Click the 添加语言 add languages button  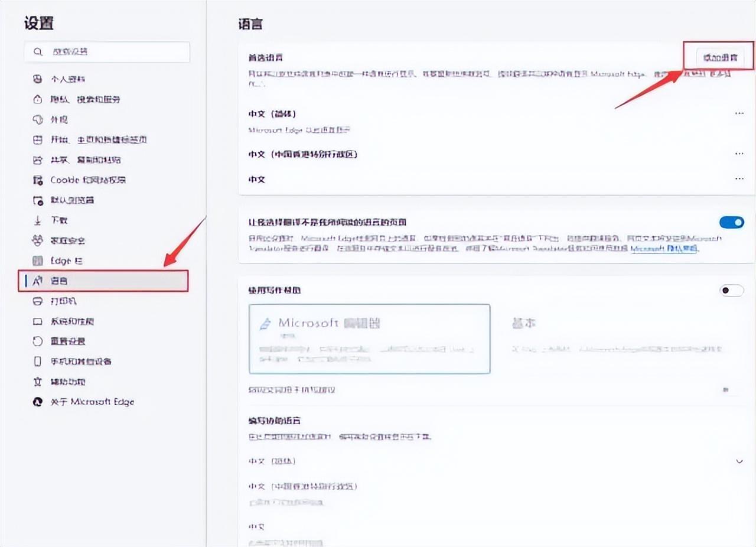click(719, 57)
